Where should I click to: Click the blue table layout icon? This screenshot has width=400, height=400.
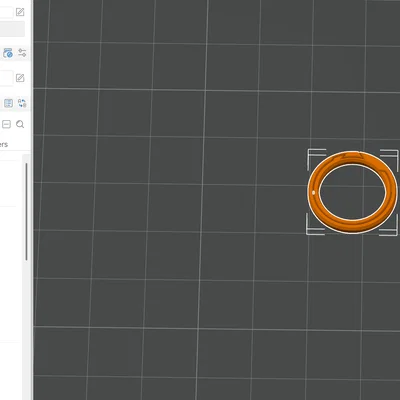[x=8, y=103]
